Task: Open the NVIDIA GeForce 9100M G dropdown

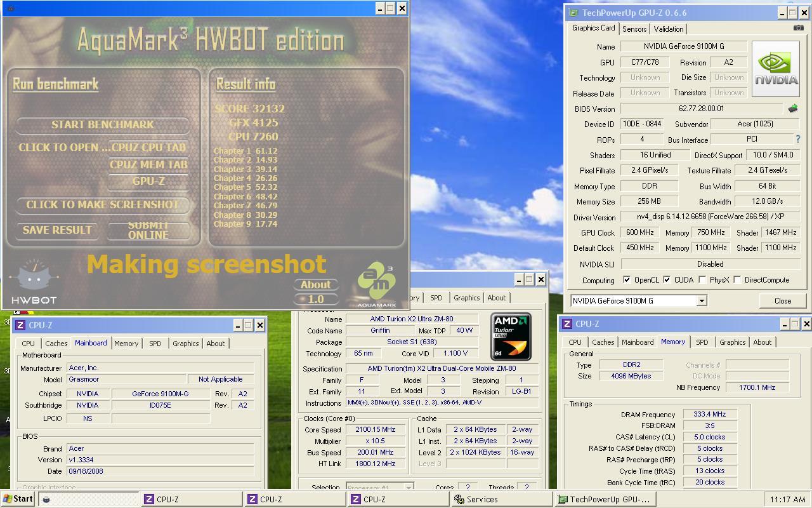Action: click(x=702, y=301)
